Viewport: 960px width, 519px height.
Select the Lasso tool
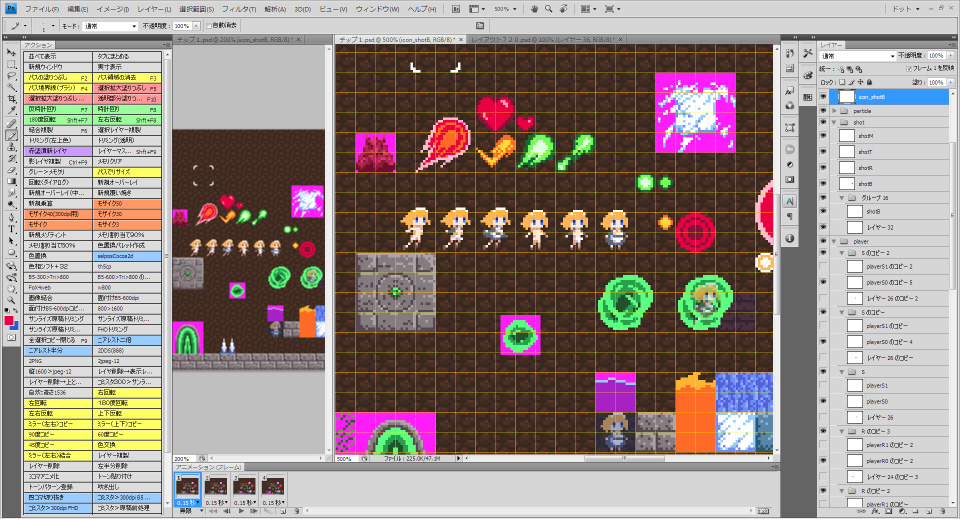[x=11, y=76]
